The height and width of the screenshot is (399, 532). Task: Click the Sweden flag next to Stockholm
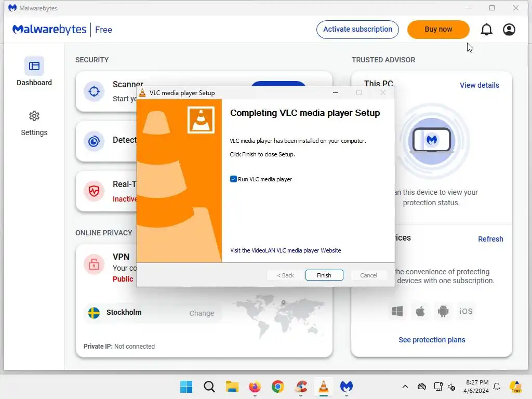94,312
